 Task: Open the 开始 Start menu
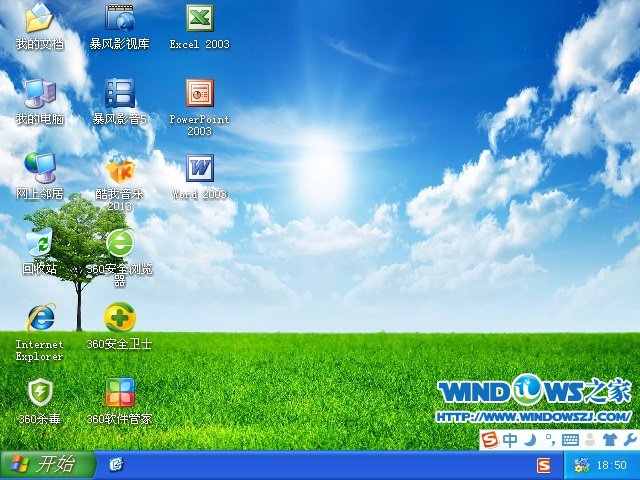(x=47, y=465)
